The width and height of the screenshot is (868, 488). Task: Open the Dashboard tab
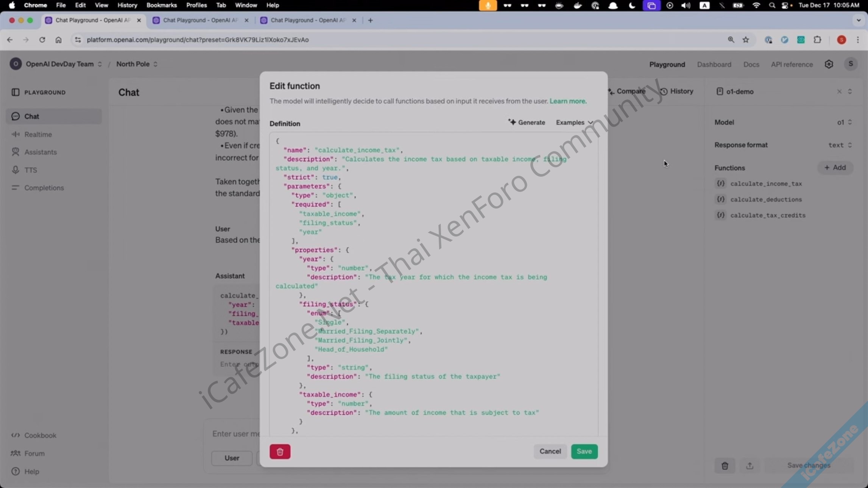pos(714,64)
